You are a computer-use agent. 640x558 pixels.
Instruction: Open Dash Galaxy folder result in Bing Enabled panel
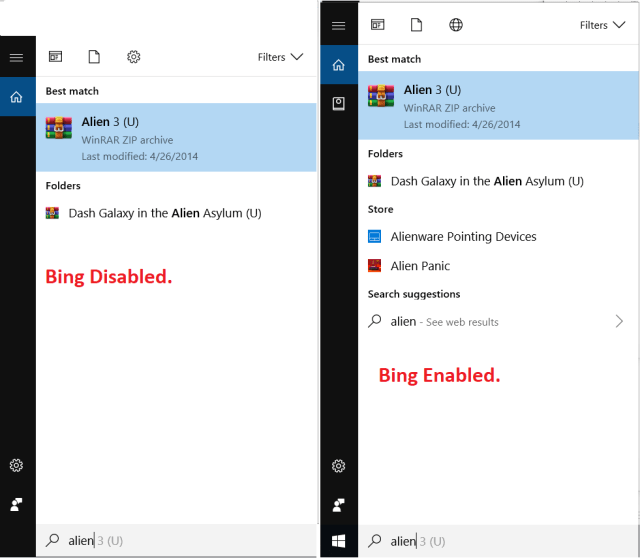pos(498,181)
